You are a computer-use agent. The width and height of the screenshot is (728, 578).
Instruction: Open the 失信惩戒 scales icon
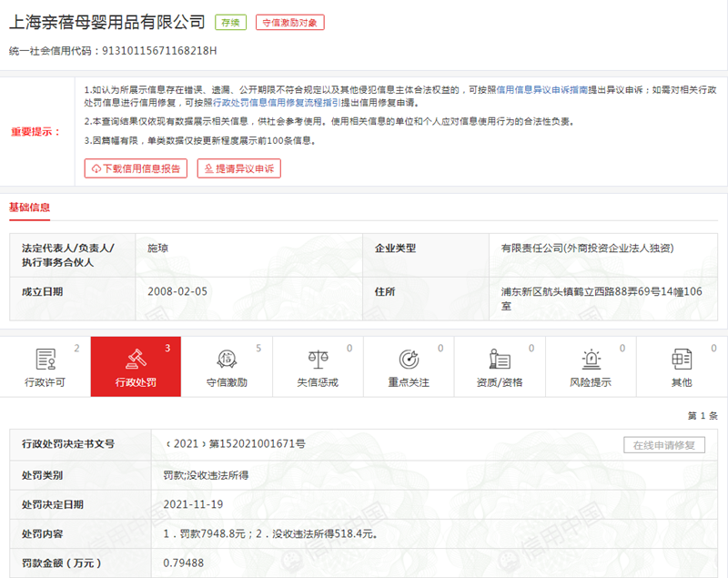tap(318, 359)
